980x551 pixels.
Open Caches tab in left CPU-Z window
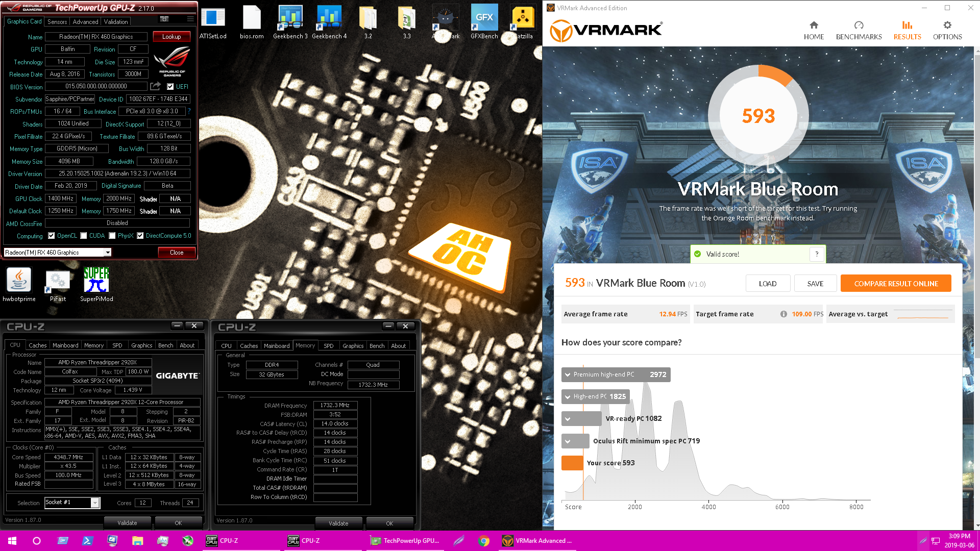37,345
